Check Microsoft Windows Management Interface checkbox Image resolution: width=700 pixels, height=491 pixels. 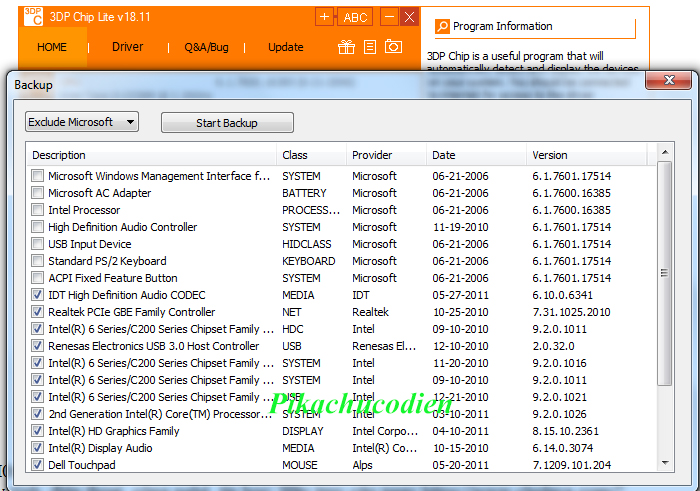click(x=38, y=176)
